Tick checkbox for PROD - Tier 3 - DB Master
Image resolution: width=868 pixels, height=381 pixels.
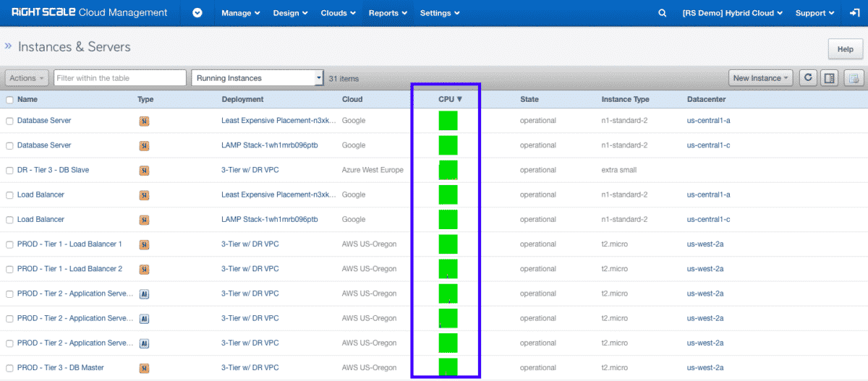coord(9,368)
